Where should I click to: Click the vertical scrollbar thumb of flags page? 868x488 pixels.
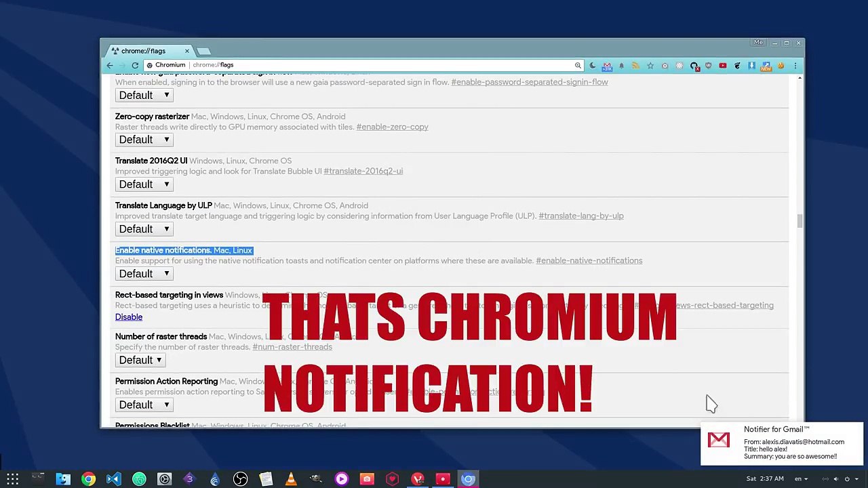pos(800,221)
